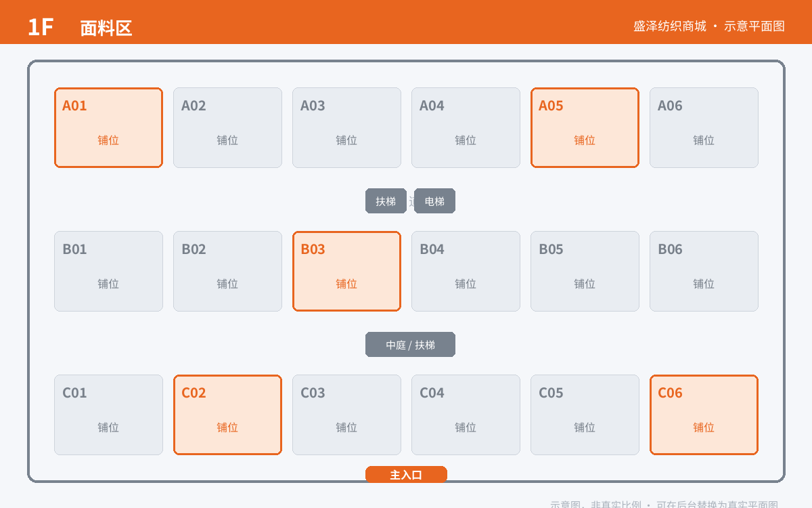
Task: Select shop unit B04
Action: click(x=466, y=271)
